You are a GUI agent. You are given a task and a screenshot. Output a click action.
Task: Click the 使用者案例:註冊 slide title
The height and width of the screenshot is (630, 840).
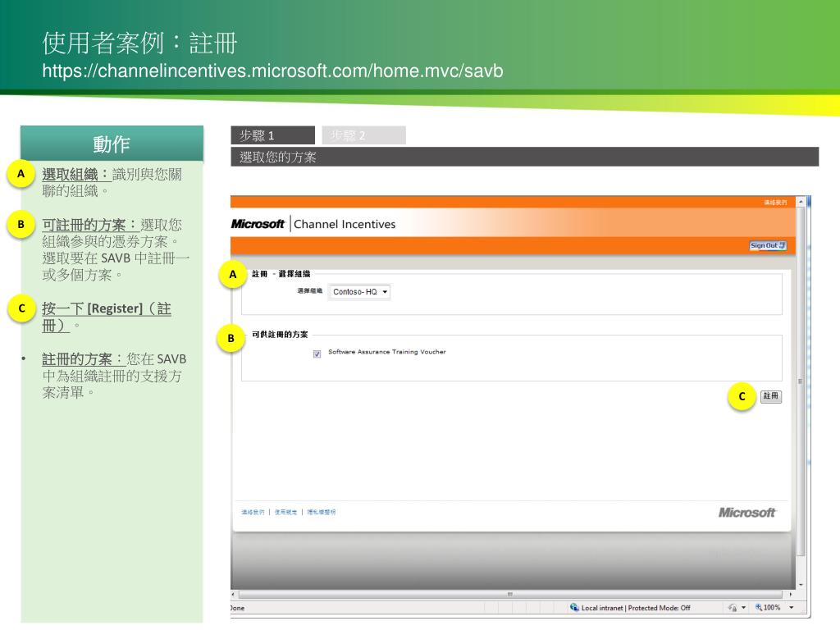click(x=139, y=43)
